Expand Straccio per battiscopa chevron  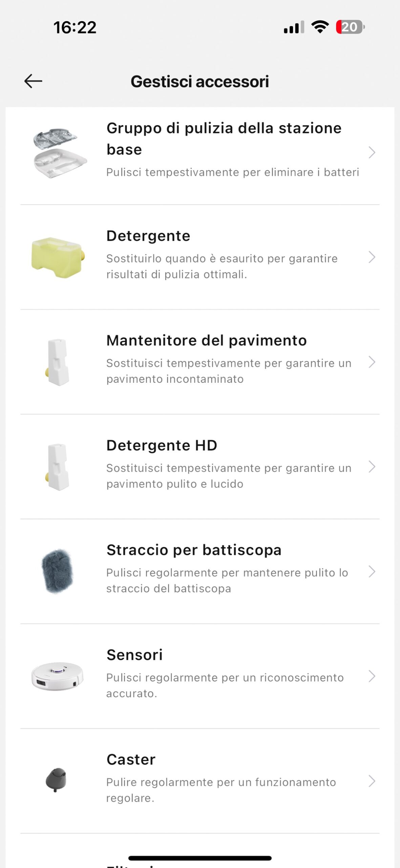pos(372,572)
